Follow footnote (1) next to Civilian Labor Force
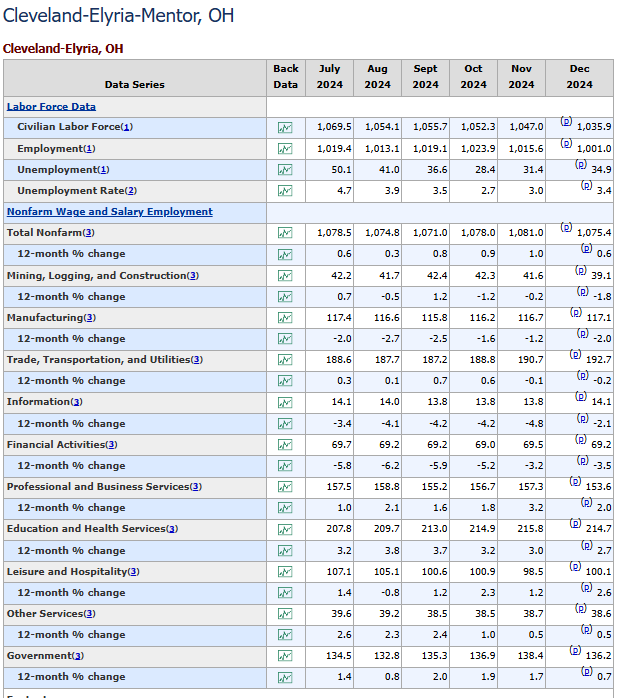The image size is (626, 698). point(127,127)
